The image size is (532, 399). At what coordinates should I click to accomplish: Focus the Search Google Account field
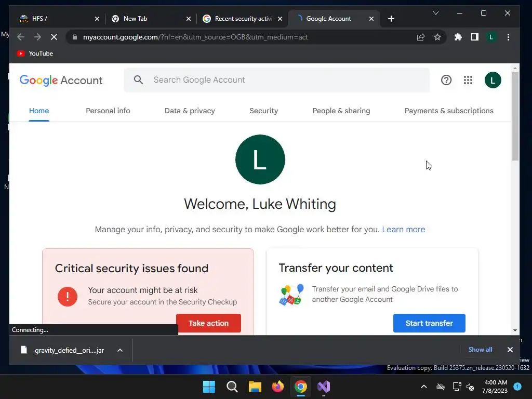click(x=276, y=79)
